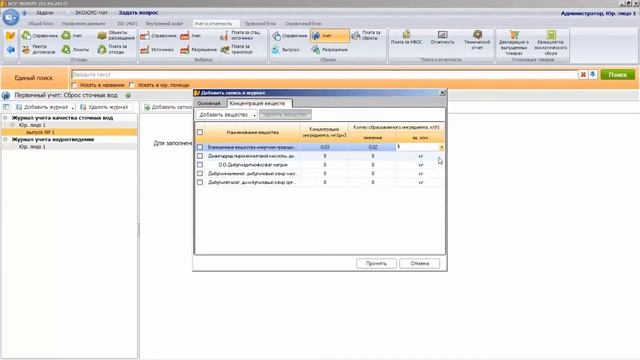
Task: Collapse Юр. лицо 1 under the quality journal
Action: click(x=12, y=125)
